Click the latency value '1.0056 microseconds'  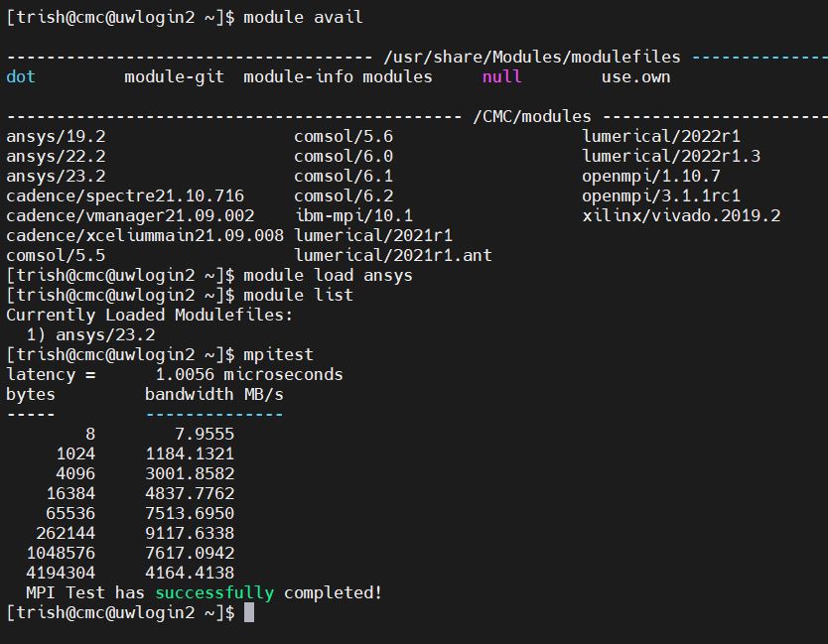[x=249, y=374]
